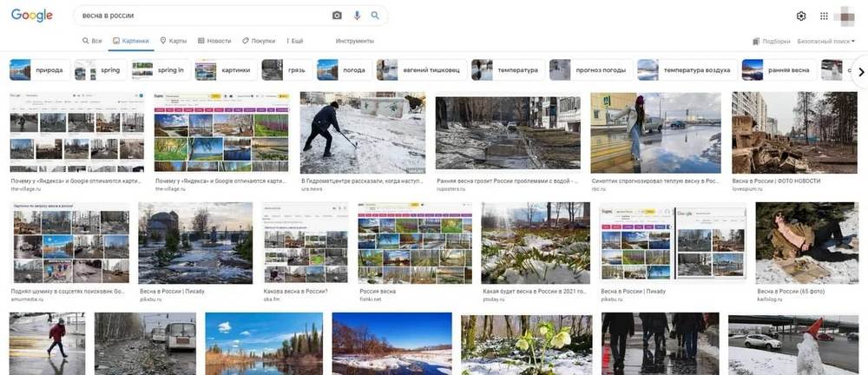
Task: Open the Инструменты tools button
Action: [354, 41]
